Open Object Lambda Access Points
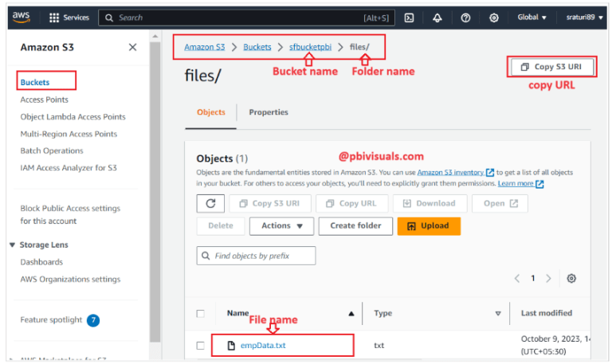 (73, 116)
